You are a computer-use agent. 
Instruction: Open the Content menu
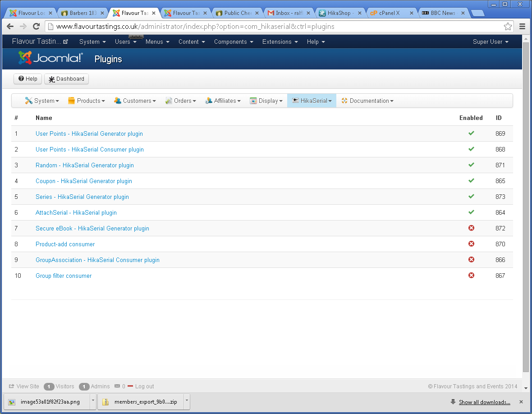click(x=192, y=42)
